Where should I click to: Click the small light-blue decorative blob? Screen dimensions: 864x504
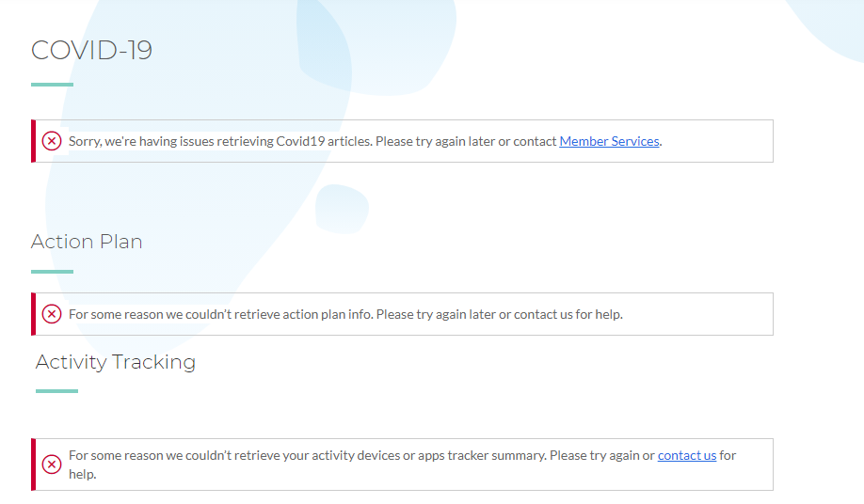point(341,208)
